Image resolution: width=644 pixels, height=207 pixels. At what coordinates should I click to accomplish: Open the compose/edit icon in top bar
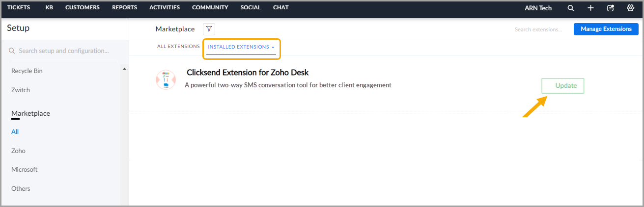click(x=611, y=8)
